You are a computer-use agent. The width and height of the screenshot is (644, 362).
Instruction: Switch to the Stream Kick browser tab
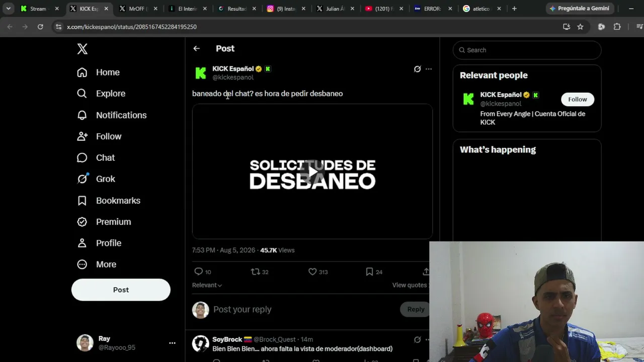click(39, 9)
